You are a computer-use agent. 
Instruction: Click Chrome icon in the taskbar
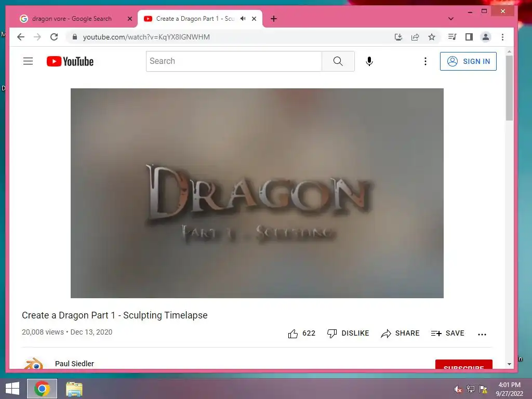coord(42,389)
